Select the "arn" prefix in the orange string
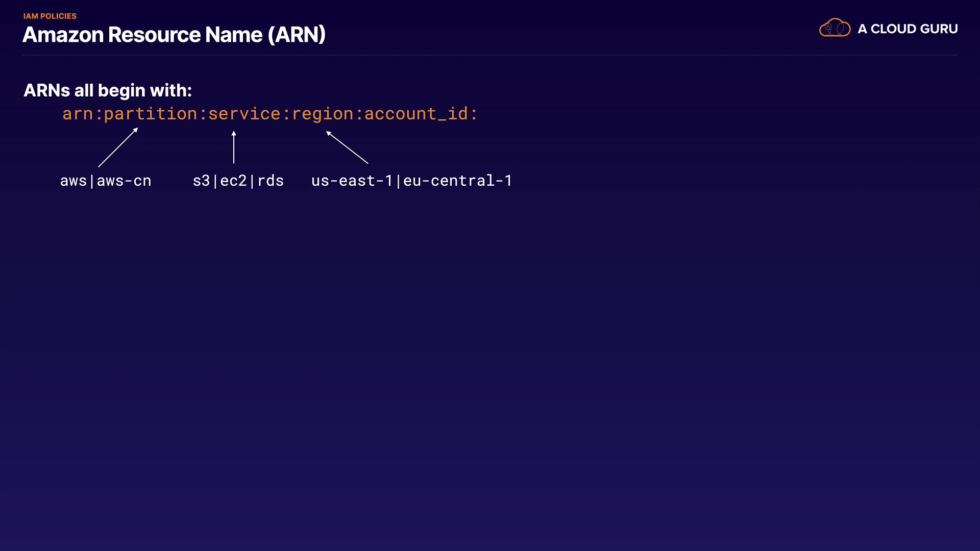The image size is (980, 551). (x=78, y=114)
